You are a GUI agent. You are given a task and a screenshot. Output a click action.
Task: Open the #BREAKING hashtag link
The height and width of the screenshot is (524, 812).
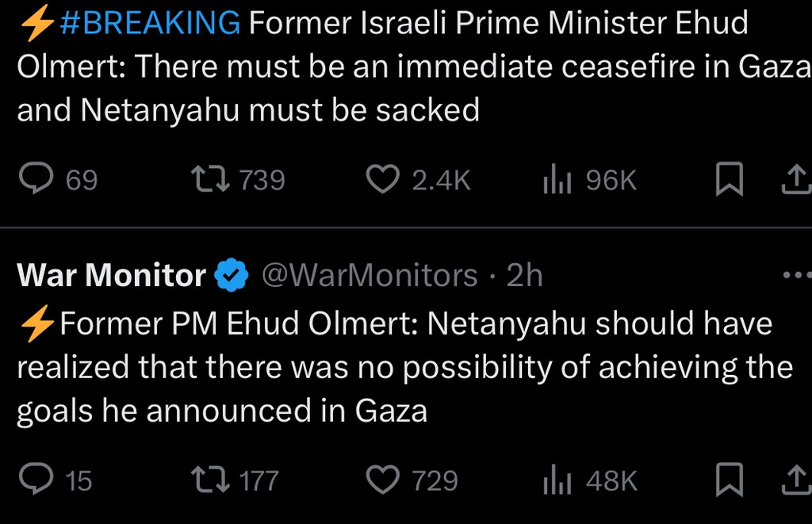pyautogui.click(x=150, y=24)
